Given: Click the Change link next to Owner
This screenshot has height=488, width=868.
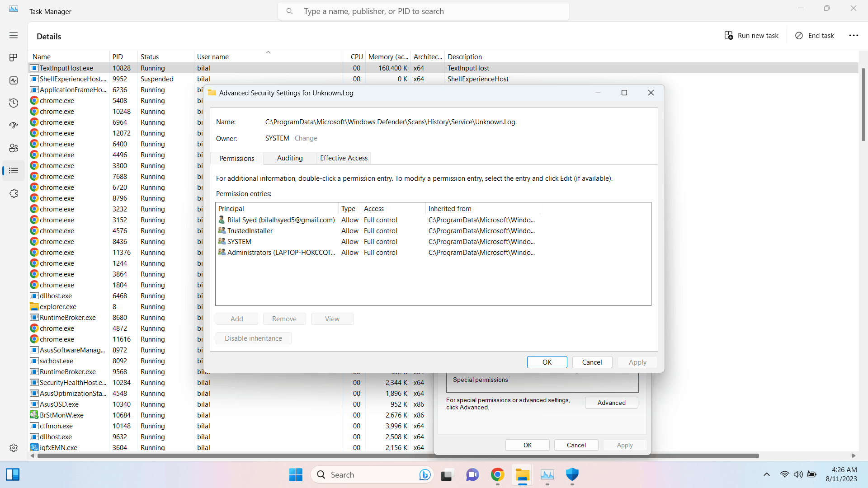Looking at the screenshot, I should [306, 138].
